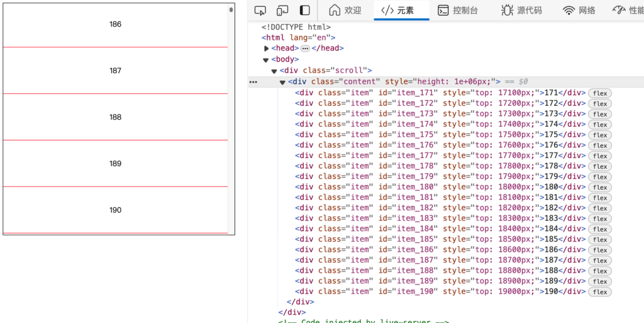Click list item 187 in page preview
The height and width of the screenshot is (323, 644).
point(116,71)
